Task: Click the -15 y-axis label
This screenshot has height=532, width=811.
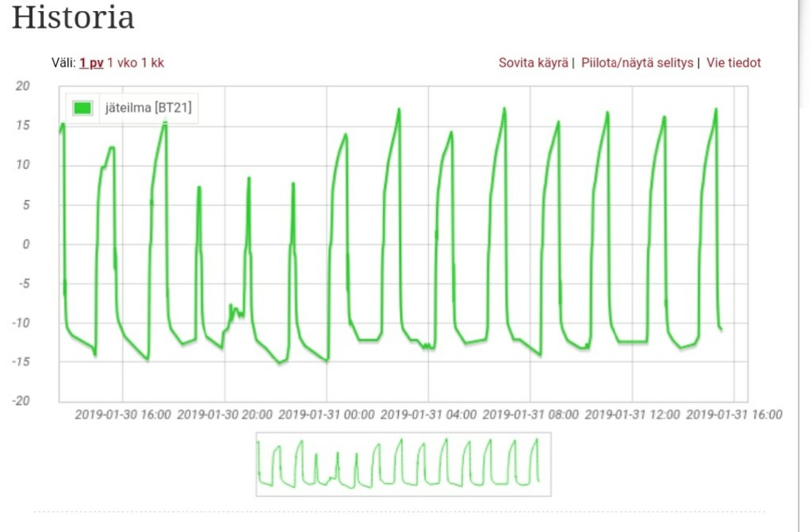Action: 21,362
